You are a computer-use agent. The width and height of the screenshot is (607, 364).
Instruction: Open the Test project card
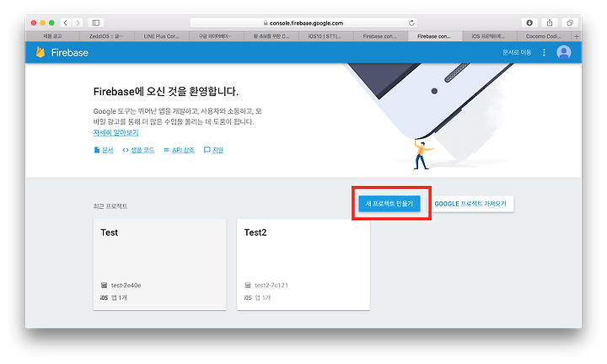(x=159, y=265)
